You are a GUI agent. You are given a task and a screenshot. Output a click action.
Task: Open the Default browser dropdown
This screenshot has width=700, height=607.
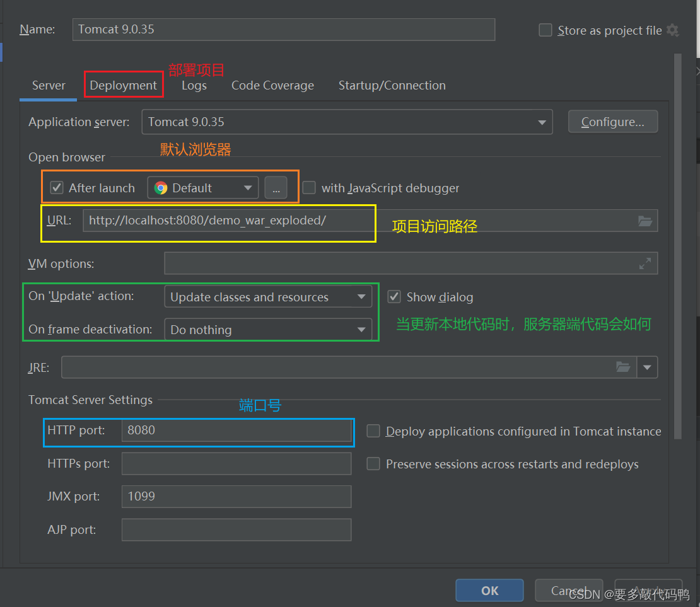tap(203, 187)
